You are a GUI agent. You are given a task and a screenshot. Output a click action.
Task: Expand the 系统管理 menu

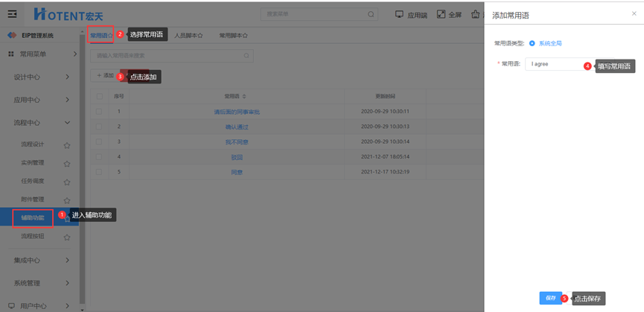(x=67, y=283)
